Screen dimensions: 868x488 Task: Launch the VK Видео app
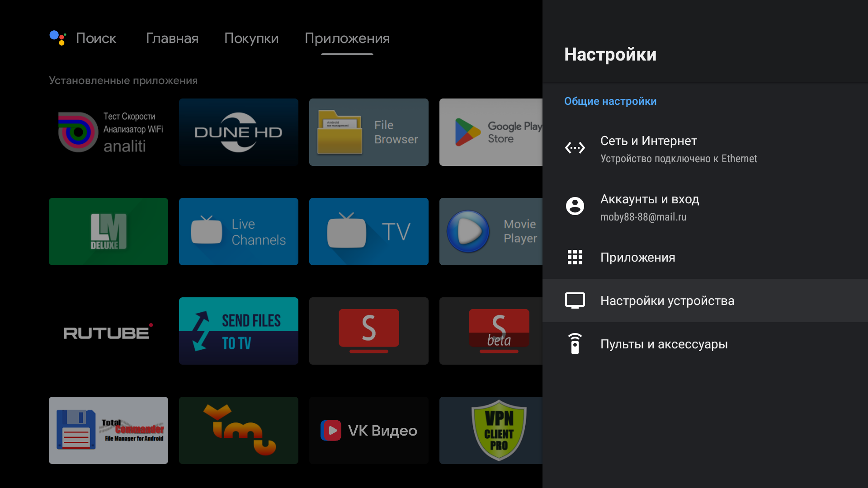pos(368,430)
